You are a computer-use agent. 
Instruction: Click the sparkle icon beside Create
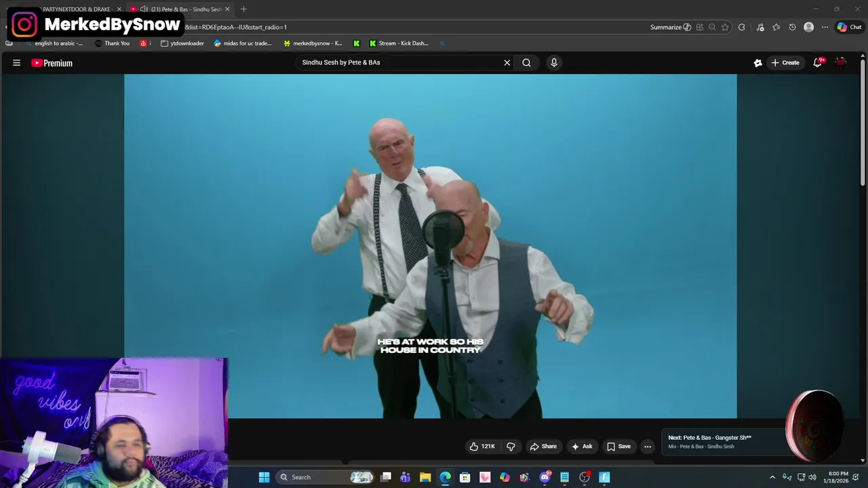[757, 62]
